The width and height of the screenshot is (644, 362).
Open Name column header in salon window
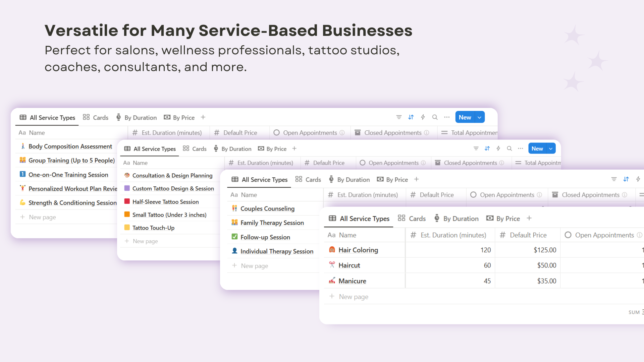(x=364, y=235)
